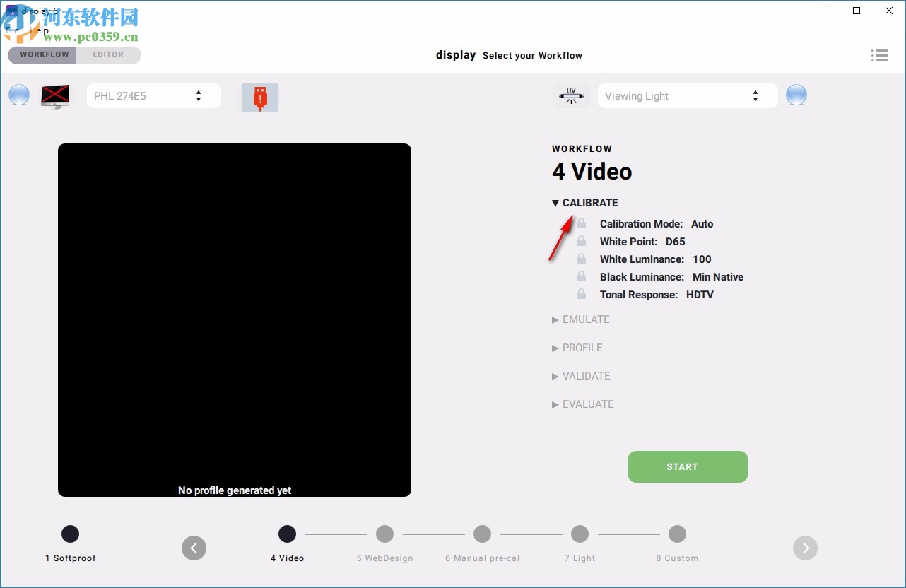
Task: Minimize the display 6 window
Action: (824, 11)
